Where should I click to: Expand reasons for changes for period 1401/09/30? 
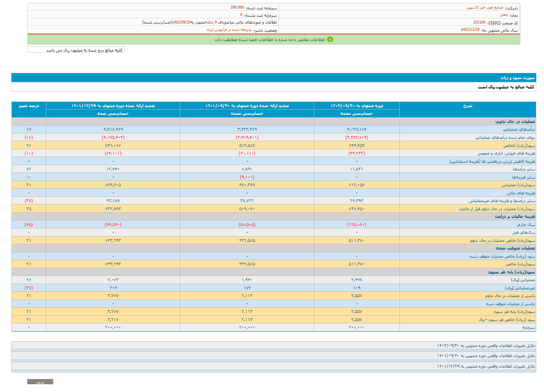tap(486, 356)
